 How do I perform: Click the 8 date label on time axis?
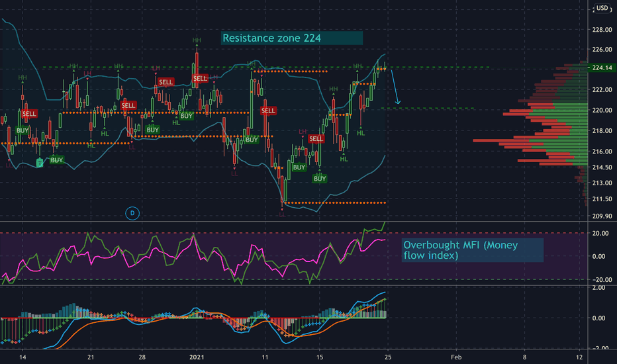pos(524,357)
